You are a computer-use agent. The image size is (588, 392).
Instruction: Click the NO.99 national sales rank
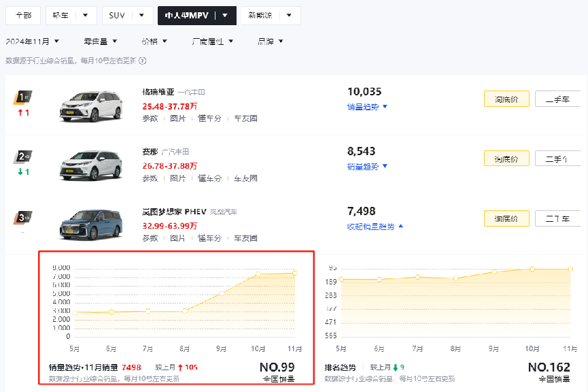click(277, 367)
